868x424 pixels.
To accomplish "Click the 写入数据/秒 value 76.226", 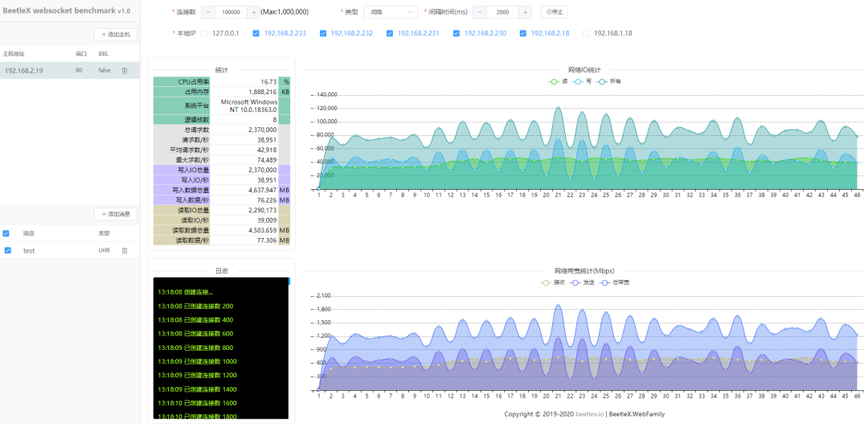I will (267, 200).
